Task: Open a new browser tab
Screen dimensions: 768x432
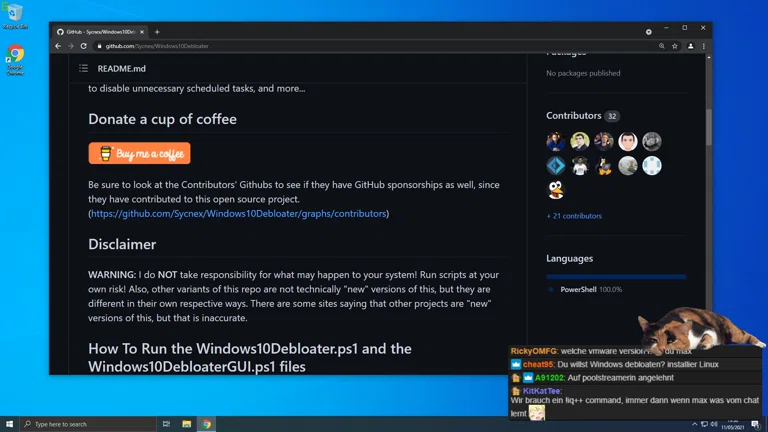Action: (x=157, y=32)
